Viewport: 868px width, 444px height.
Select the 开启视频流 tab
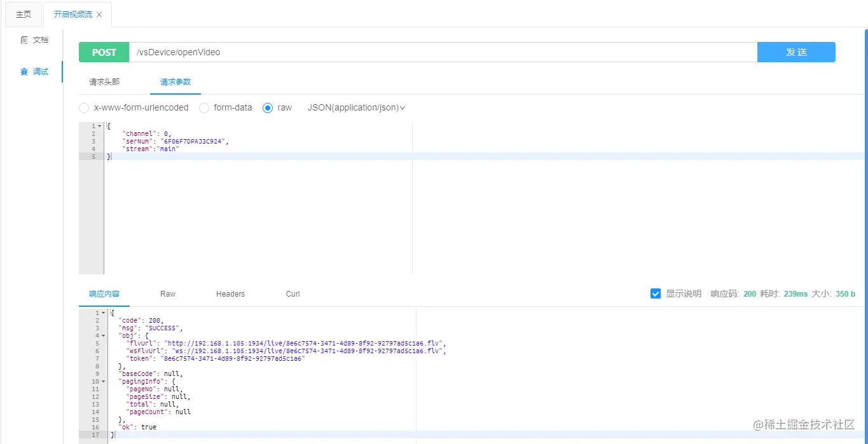[72, 15]
